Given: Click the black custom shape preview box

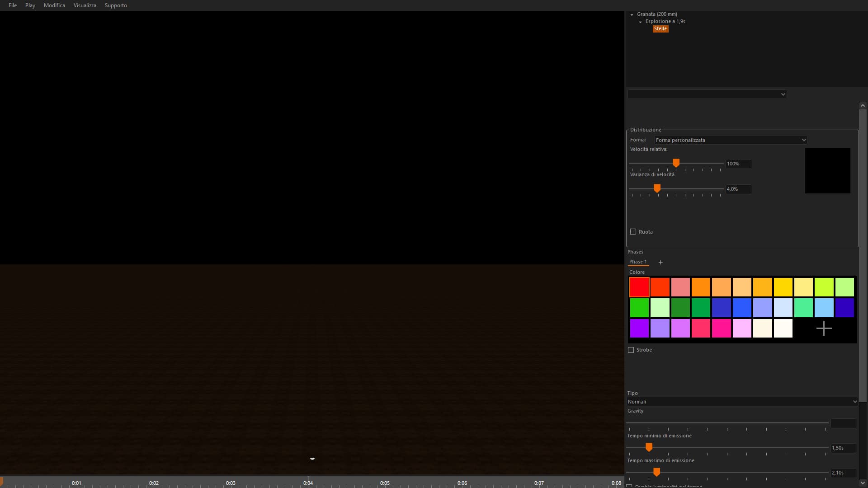Looking at the screenshot, I should (x=827, y=171).
